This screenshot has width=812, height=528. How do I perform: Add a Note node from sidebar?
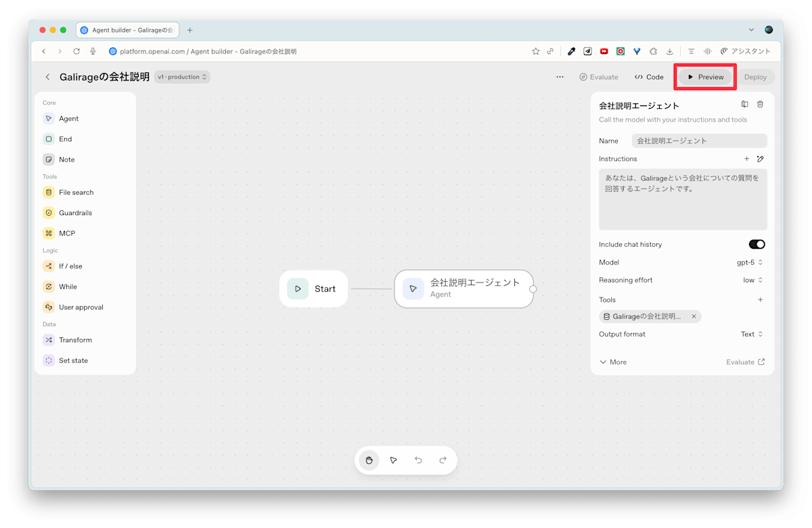[59, 160]
